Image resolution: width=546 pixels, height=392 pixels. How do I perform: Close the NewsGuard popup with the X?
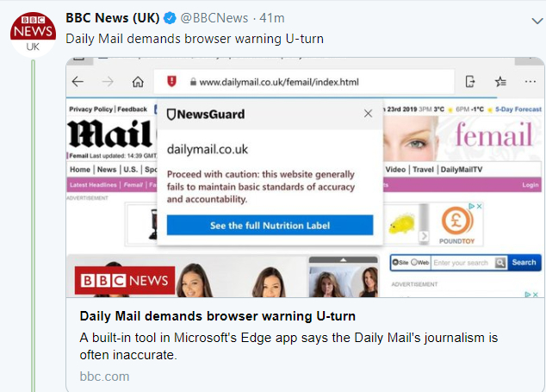[x=369, y=113]
